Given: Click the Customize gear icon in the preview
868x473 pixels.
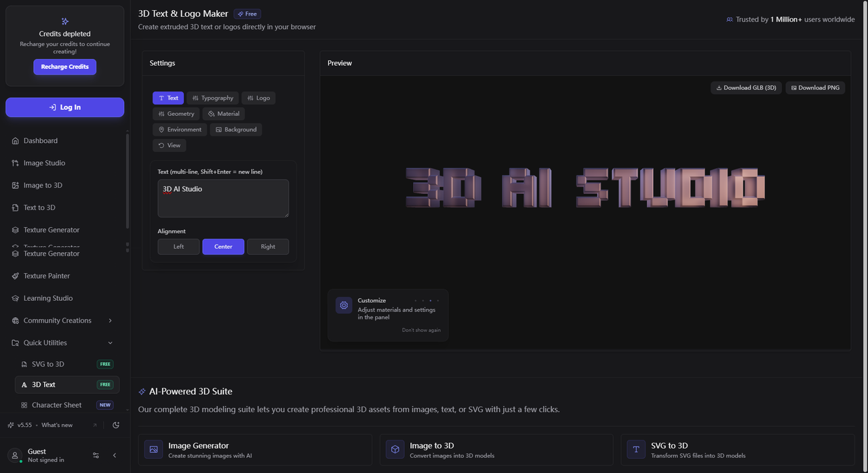Looking at the screenshot, I should click(x=344, y=306).
